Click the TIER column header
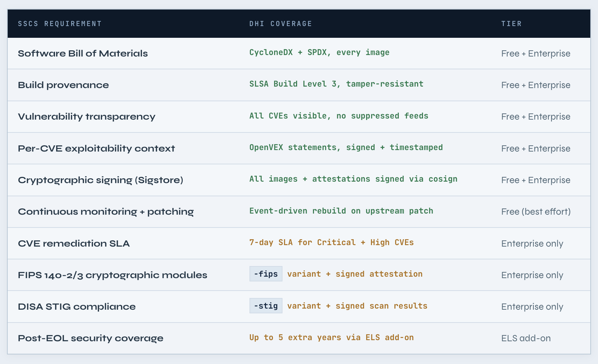598x364 pixels. click(x=511, y=24)
